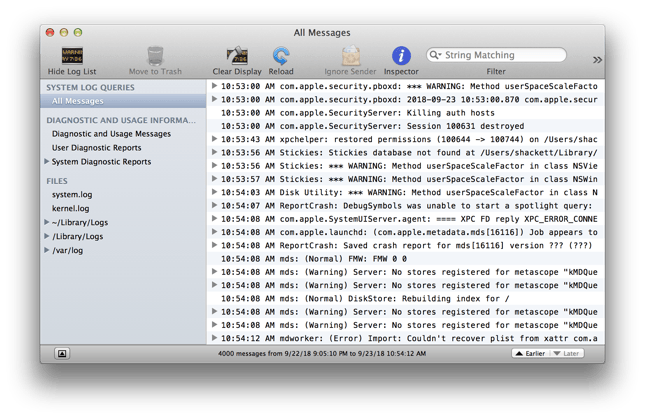
Task: Click the String Matching filter field
Action: click(x=497, y=55)
